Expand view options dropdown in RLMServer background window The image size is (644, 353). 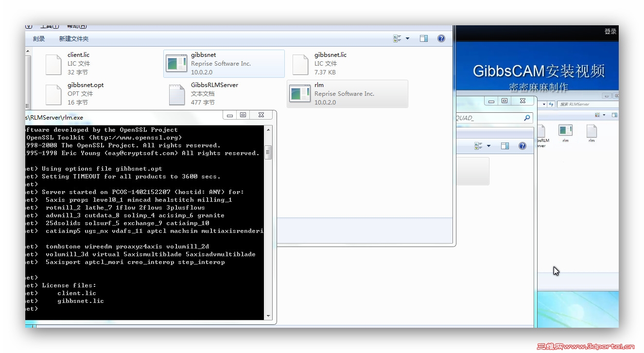pos(604,115)
